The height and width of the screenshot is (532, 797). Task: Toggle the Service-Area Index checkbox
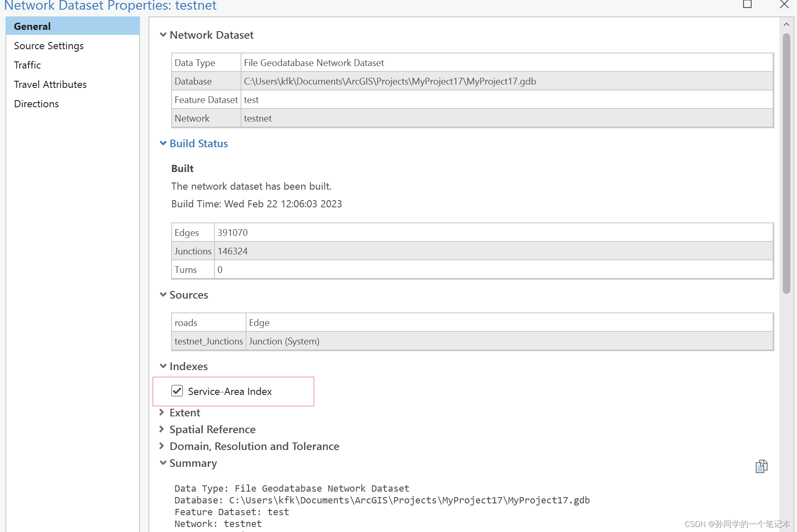tap(177, 391)
